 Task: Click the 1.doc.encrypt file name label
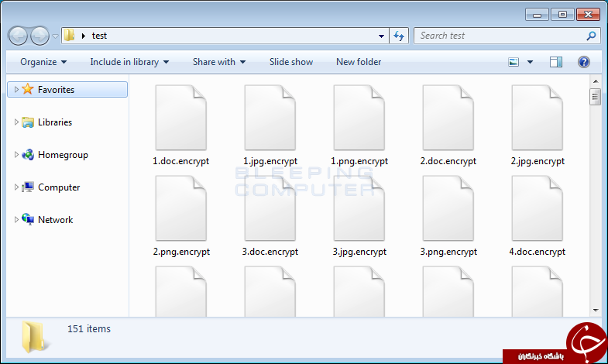180,161
